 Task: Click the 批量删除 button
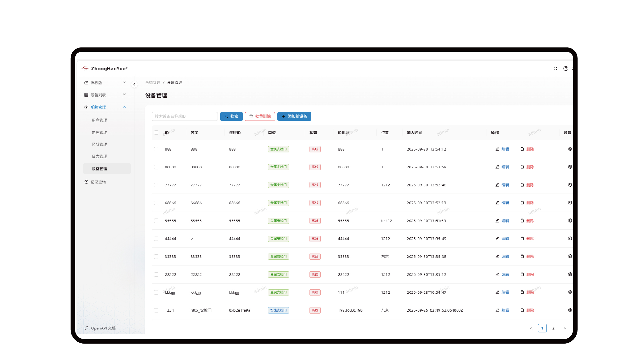260,117
